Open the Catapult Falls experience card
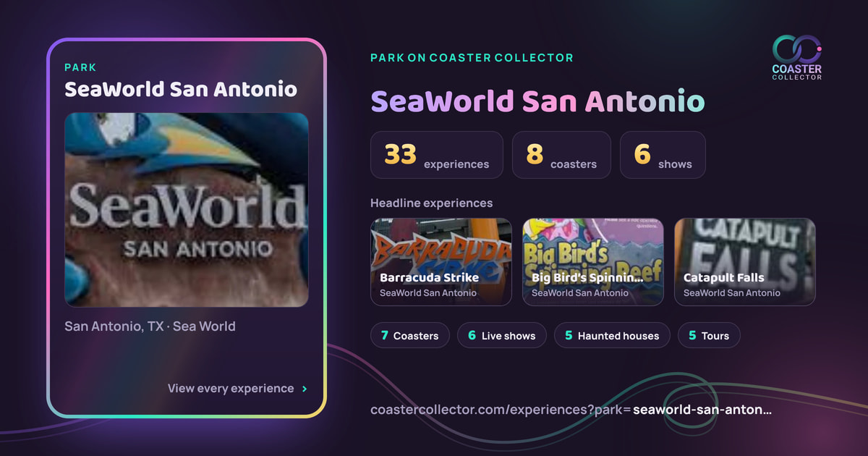This screenshot has height=456, width=868. [x=745, y=262]
